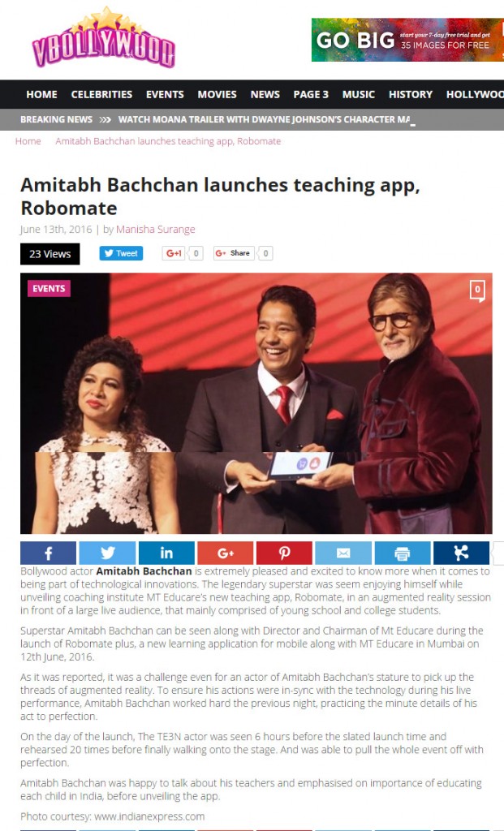Share article on LinkedIn icon
Screen dimensions: 504x831
click(x=166, y=553)
